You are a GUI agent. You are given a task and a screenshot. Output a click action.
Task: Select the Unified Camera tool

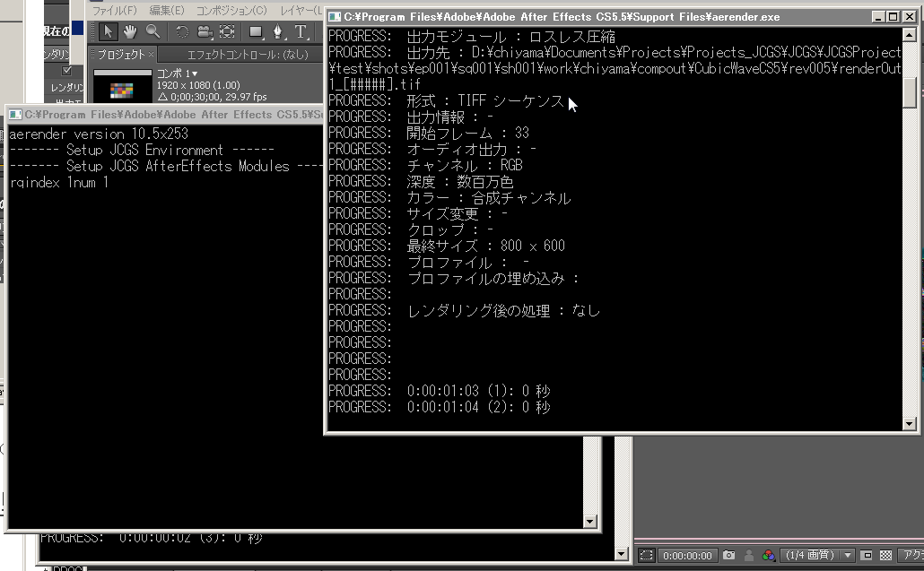click(x=205, y=31)
